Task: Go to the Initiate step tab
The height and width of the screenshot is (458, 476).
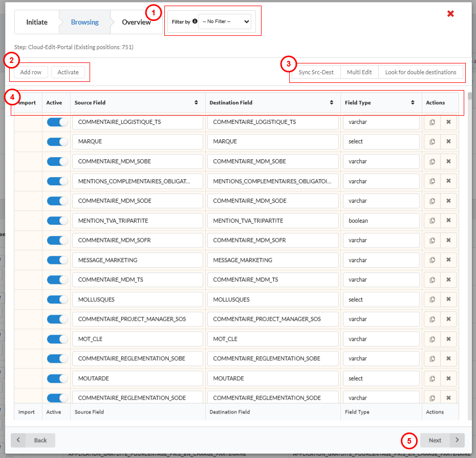Action: click(37, 22)
